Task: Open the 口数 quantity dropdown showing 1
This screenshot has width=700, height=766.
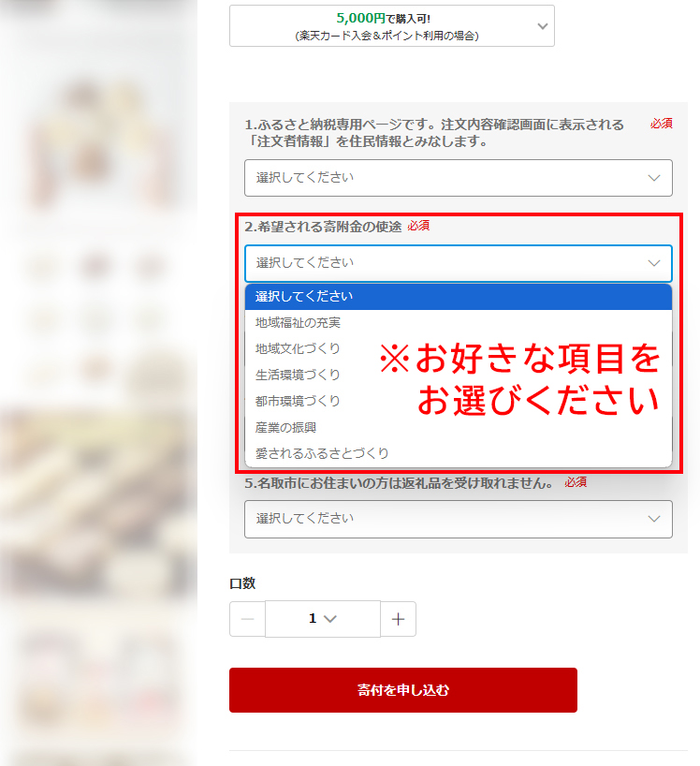Action: pos(323,619)
